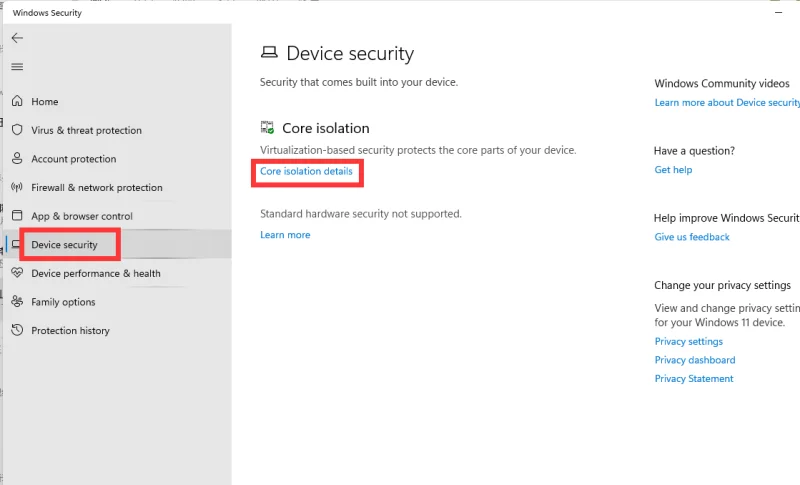This screenshot has height=485, width=800.
Task: Click the Home house icon
Action: click(x=17, y=101)
